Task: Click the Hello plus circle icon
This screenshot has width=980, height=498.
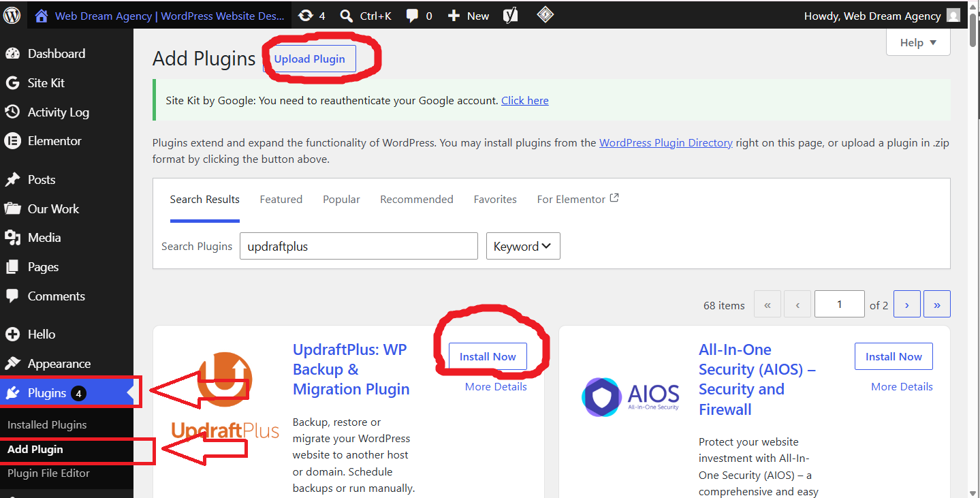Action: [x=12, y=334]
